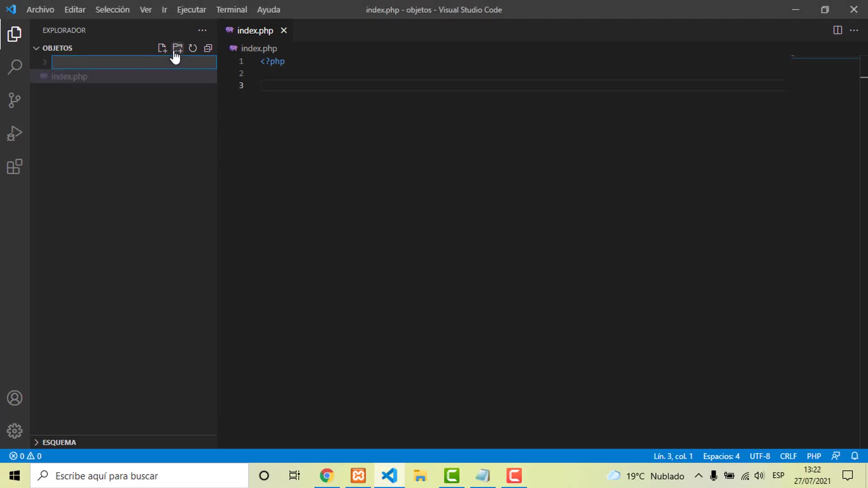
Task: Open the Manage settings gear
Action: tap(14, 431)
